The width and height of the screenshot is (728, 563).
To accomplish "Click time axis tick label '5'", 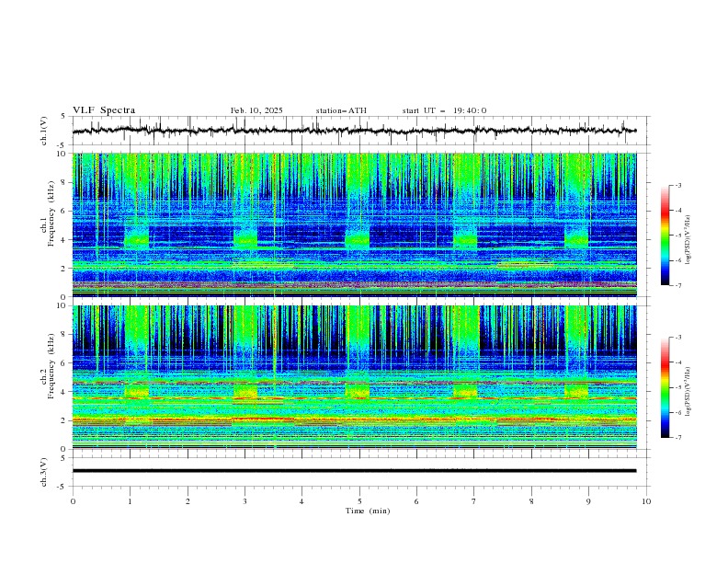I will tap(359, 501).
